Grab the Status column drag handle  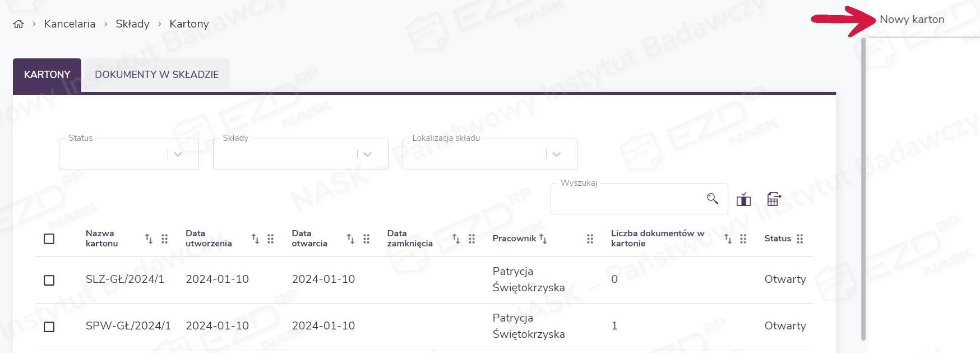[799, 239]
